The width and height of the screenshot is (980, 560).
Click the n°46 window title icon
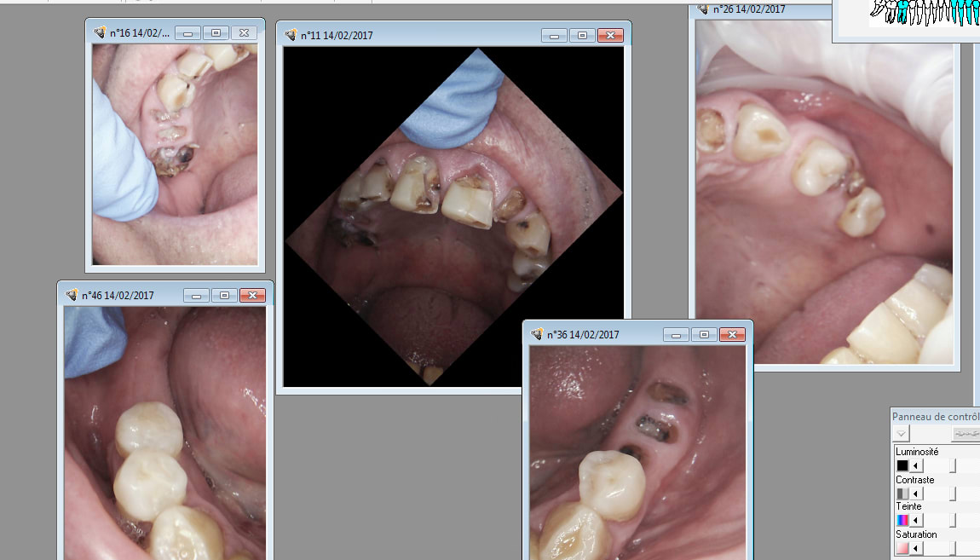(72, 296)
